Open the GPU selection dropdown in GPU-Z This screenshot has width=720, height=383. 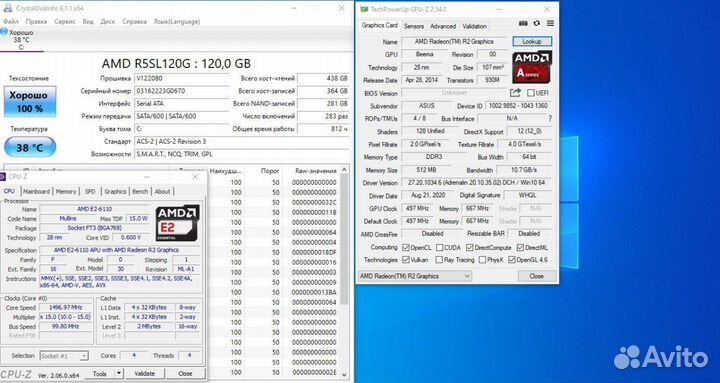point(415,276)
